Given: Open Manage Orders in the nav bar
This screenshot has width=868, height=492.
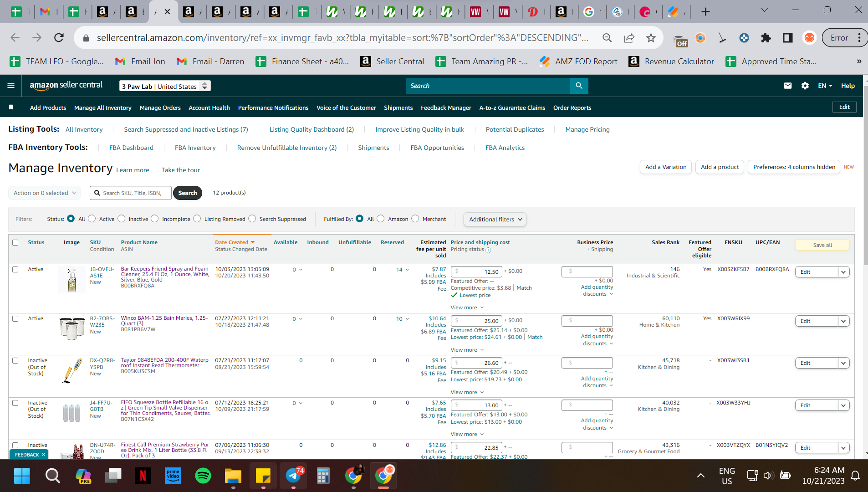Looking at the screenshot, I should click(x=160, y=108).
